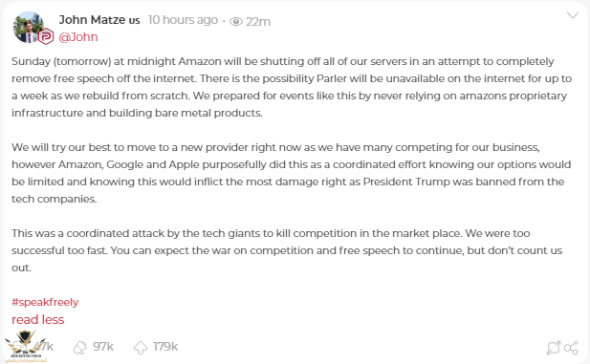Viewport: 590px width, 364px height.
Task: Upvote the post with the arrow icon
Action: [141, 347]
